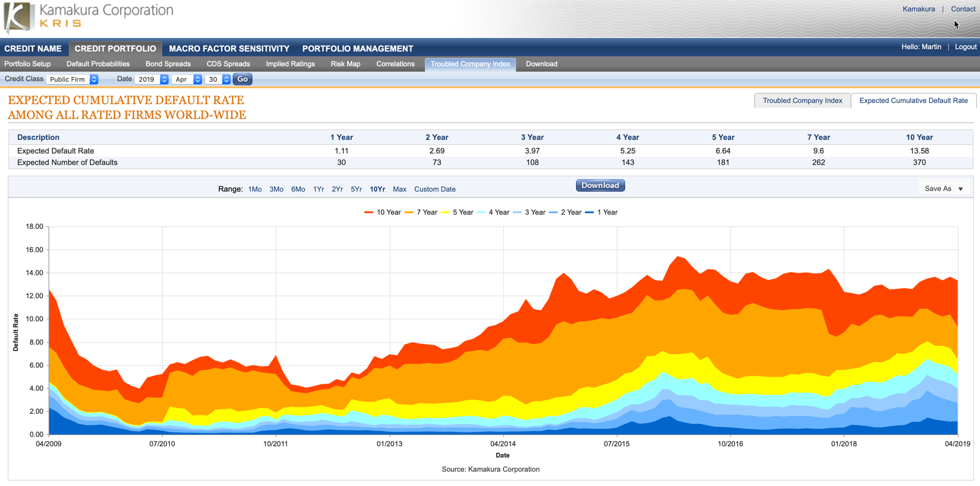Image resolution: width=980 pixels, height=486 pixels.
Task: Open the Bond Spreads tab
Action: 168,64
